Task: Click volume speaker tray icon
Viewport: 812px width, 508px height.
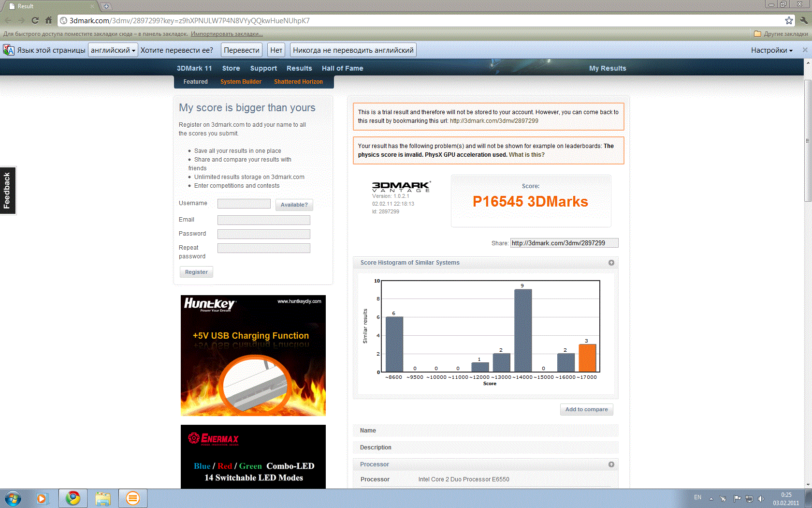Action: 761,498
